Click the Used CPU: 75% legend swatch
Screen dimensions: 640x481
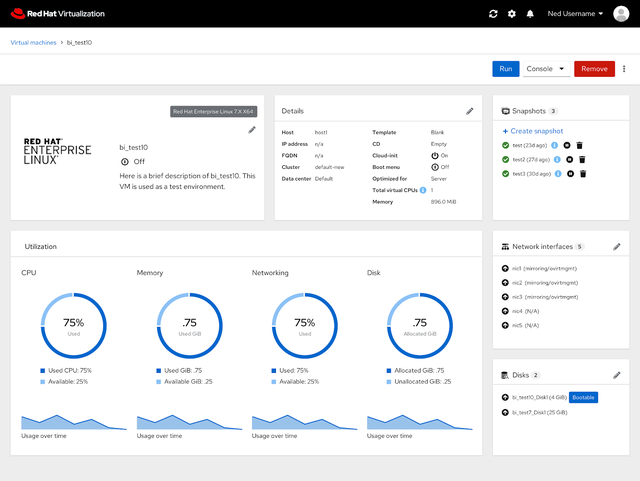click(x=42, y=371)
